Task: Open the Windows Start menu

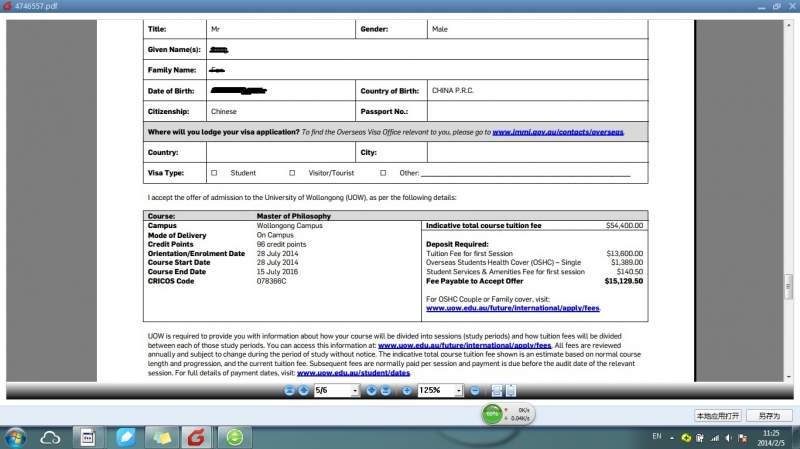Action: [15, 437]
